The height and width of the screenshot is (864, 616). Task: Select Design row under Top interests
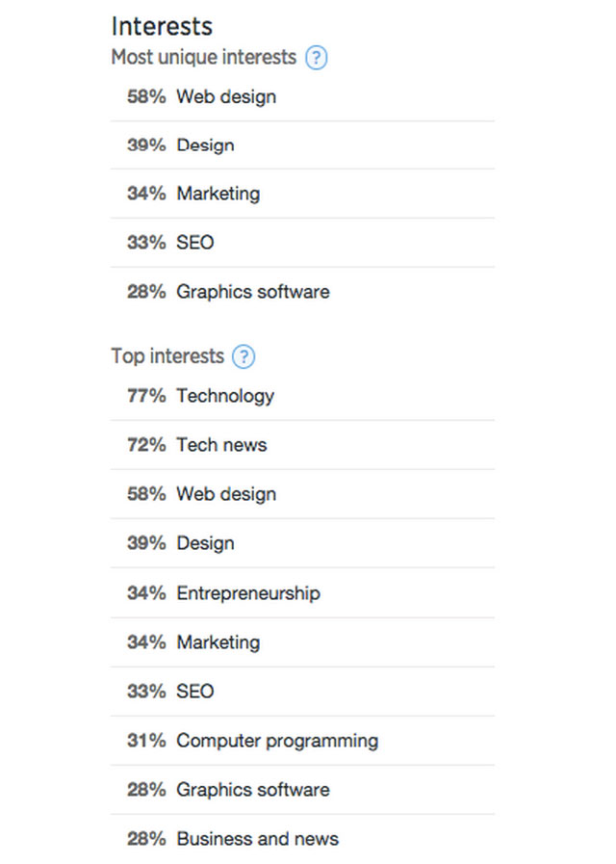(205, 543)
